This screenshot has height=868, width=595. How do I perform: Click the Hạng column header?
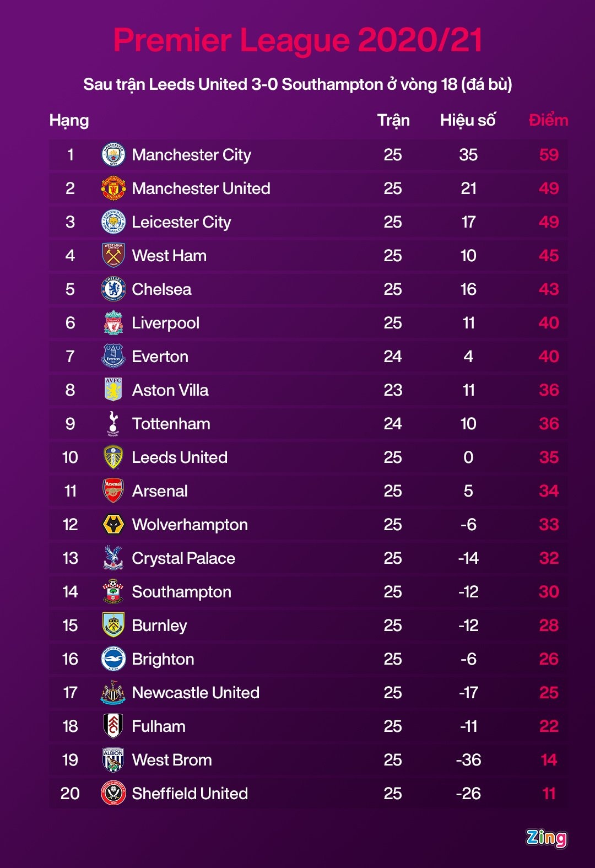pyautogui.click(x=69, y=120)
